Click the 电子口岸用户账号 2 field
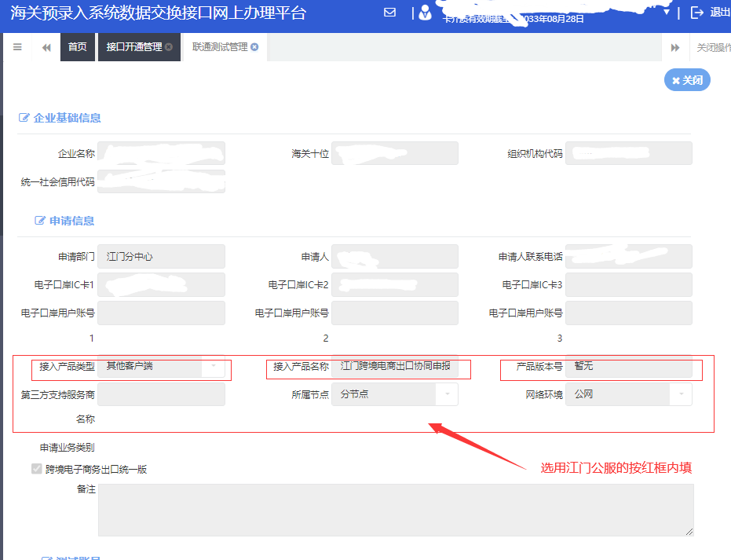Screen dimensions: 731x560 pos(395,313)
